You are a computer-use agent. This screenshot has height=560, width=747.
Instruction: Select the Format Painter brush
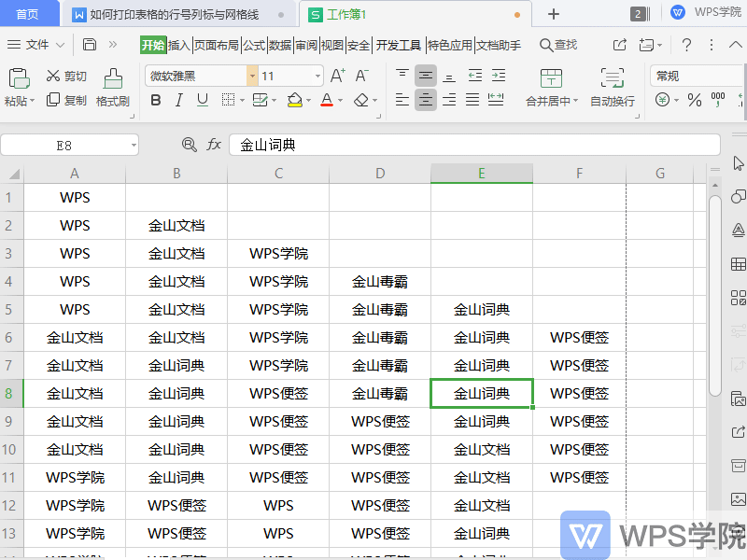pos(113,78)
